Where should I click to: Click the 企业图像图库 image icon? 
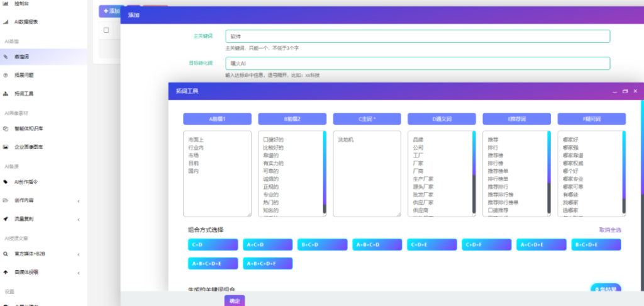tap(6, 147)
